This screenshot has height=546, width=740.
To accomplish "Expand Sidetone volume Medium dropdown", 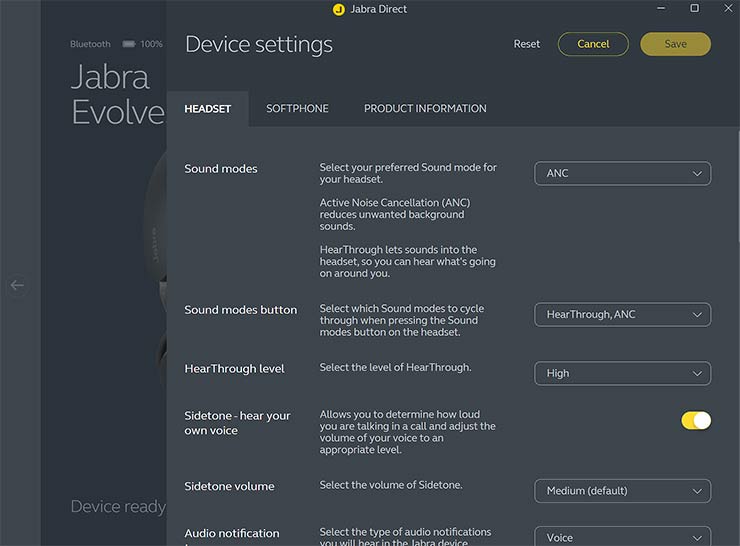I will (622, 491).
